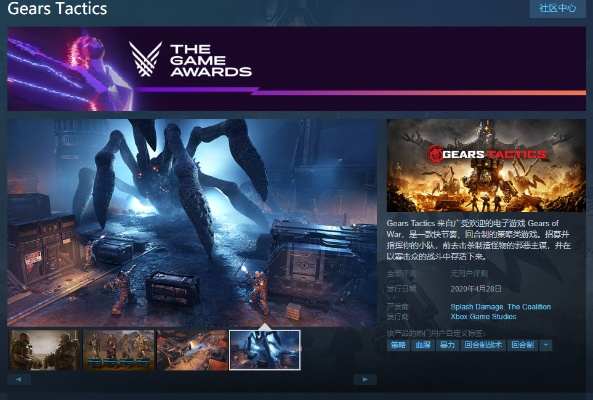This screenshot has width=593, height=400.
Task: Click the main spider monster screenshot
Action: point(192,223)
